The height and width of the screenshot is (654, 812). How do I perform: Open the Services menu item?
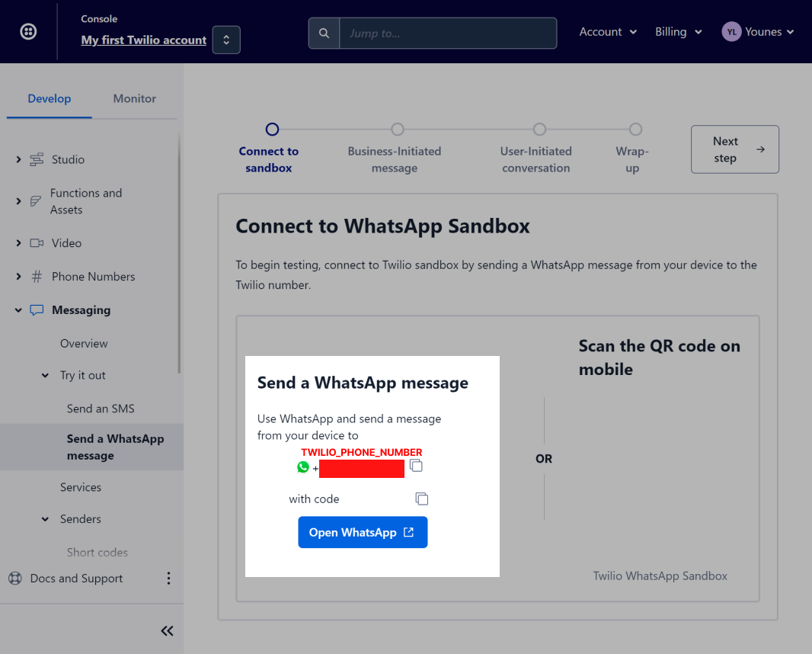tap(81, 487)
